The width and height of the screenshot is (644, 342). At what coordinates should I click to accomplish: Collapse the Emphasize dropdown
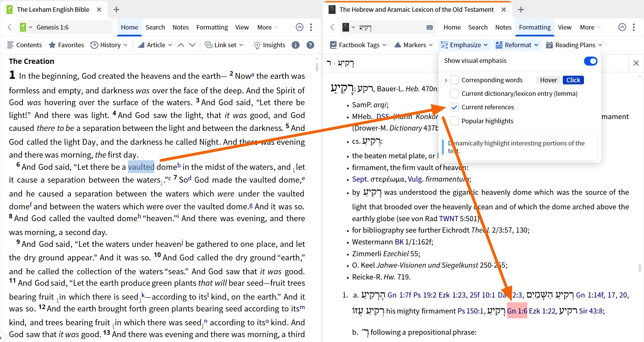point(464,45)
